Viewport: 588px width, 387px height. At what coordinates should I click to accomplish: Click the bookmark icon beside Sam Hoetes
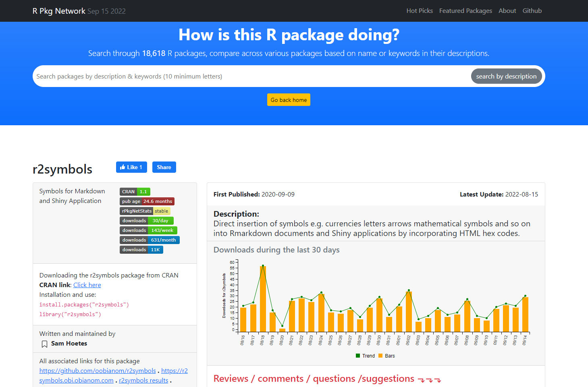[x=44, y=344]
